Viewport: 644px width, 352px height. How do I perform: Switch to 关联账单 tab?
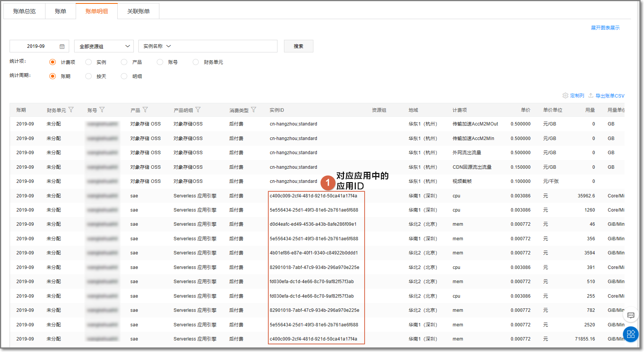coord(138,11)
